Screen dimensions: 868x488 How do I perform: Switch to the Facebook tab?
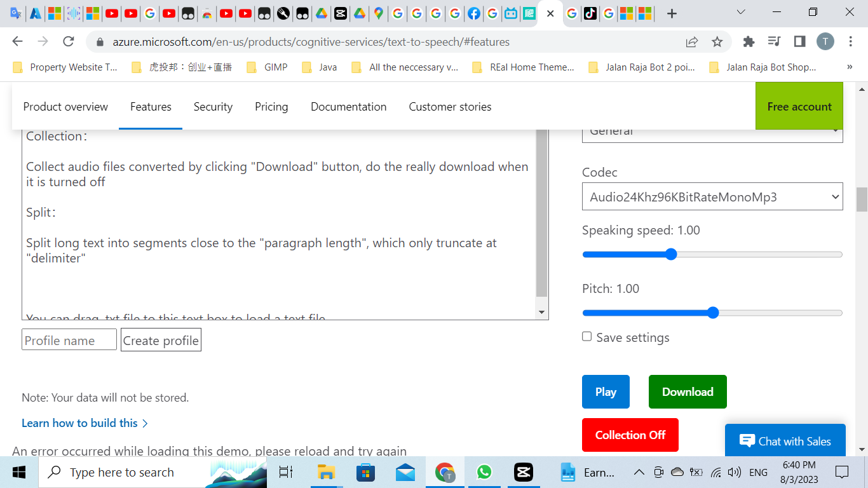[x=474, y=13]
